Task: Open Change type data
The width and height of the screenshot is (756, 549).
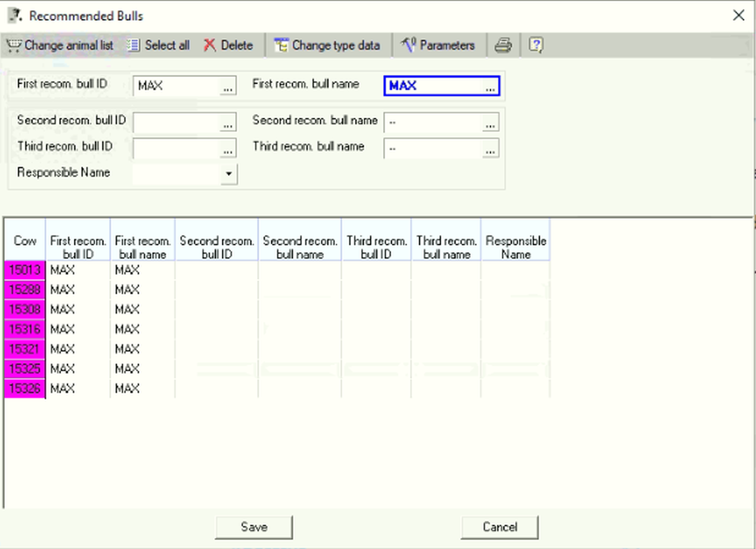Action: click(x=327, y=45)
